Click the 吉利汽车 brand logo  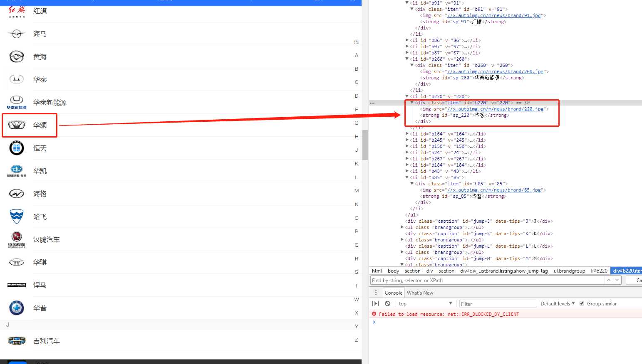pos(17,341)
